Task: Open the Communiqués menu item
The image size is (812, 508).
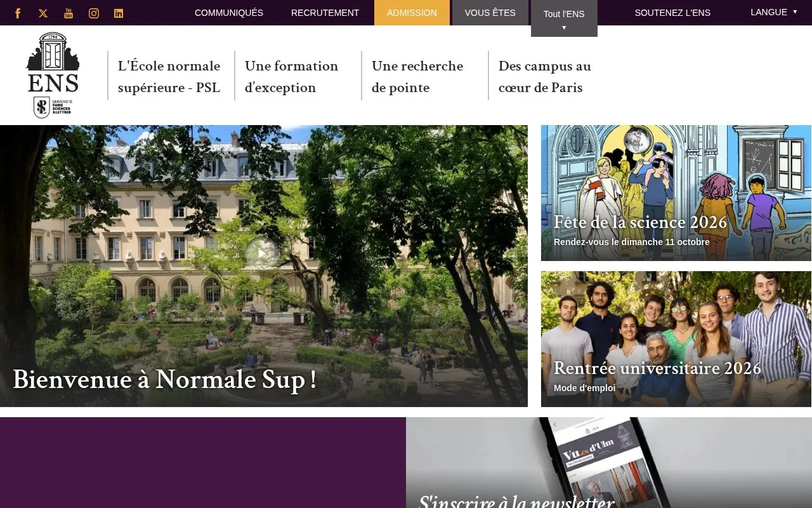Action: pos(229,13)
